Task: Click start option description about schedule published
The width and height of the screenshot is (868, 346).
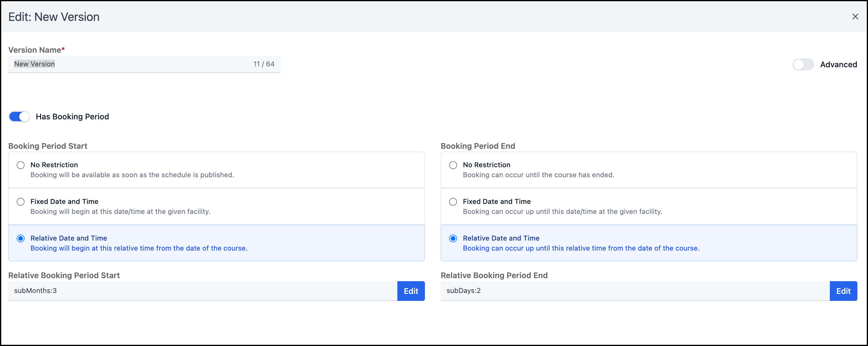Action: [132, 175]
